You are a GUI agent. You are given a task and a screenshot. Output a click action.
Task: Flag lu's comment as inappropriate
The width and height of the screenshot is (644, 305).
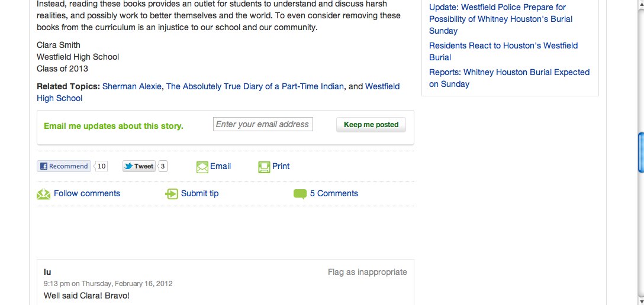367,272
